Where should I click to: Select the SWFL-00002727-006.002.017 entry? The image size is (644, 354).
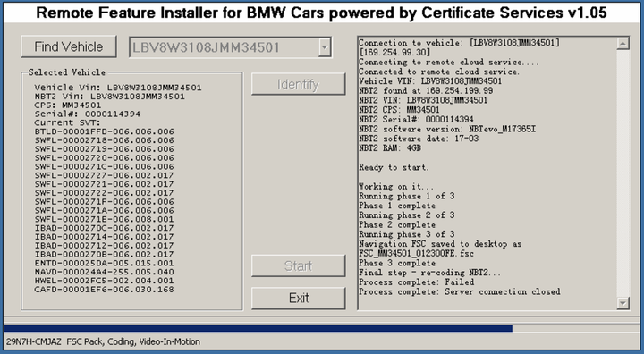coord(104,175)
